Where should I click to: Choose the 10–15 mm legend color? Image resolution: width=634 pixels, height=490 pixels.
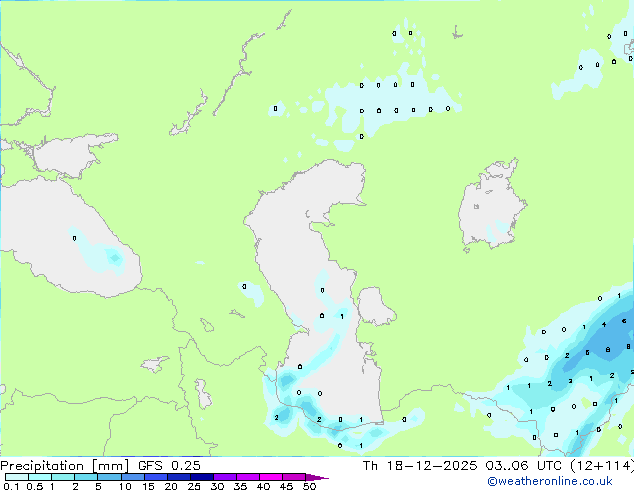tap(133, 477)
